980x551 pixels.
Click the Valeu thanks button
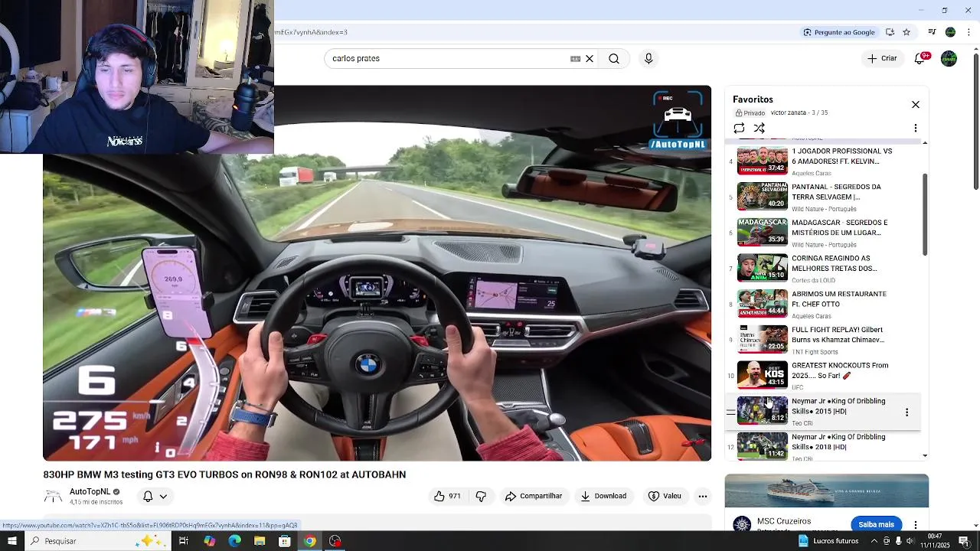point(665,496)
